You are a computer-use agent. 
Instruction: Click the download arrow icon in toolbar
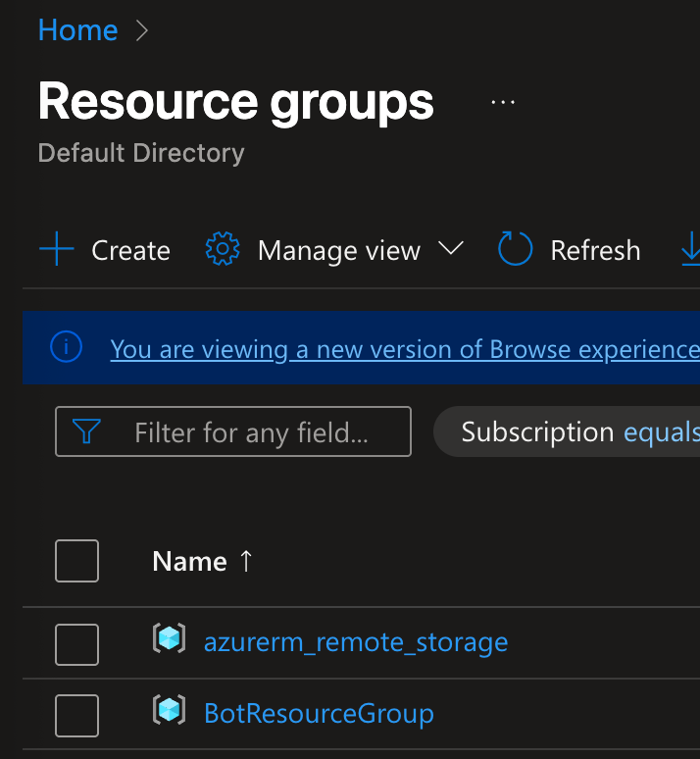click(x=690, y=250)
